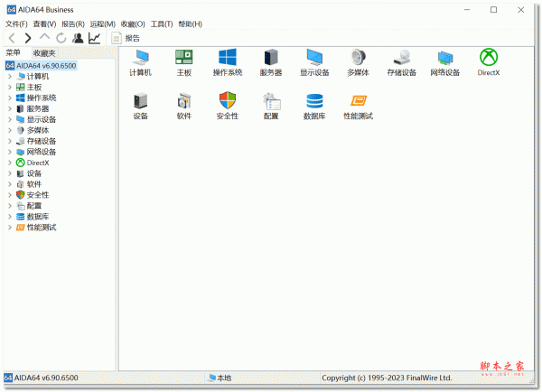Maximize the AIDA64 Business window
This screenshot has height=392, width=542.
[493, 10]
